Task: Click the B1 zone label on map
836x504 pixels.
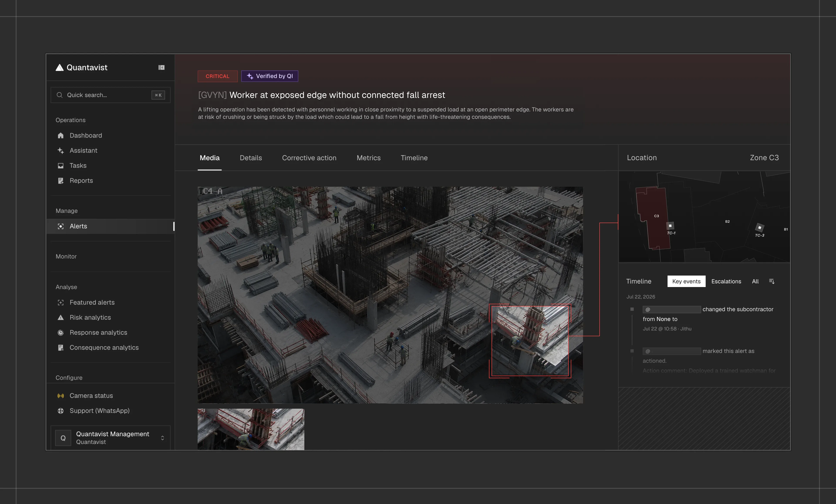Action: [785, 229]
